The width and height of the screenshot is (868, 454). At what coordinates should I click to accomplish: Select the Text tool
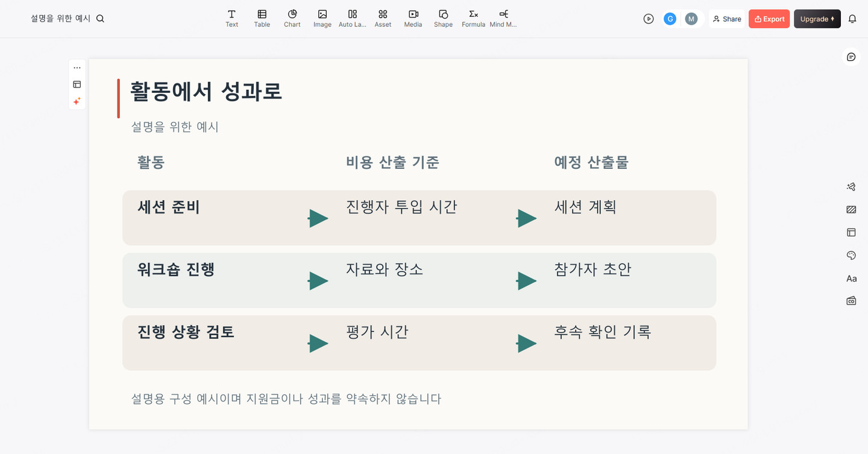(x=231, y=18)
